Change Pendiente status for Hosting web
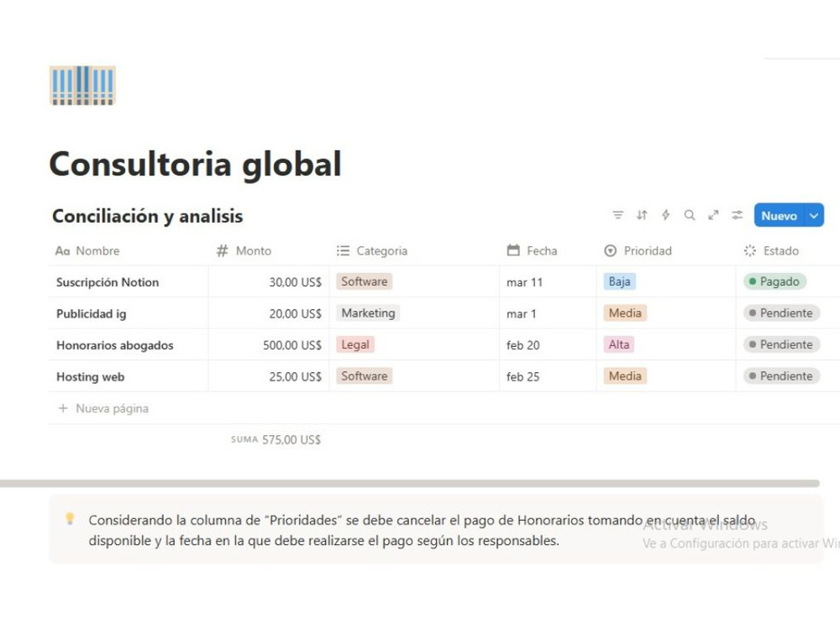840x630 pixels. (x=781, y=376)
